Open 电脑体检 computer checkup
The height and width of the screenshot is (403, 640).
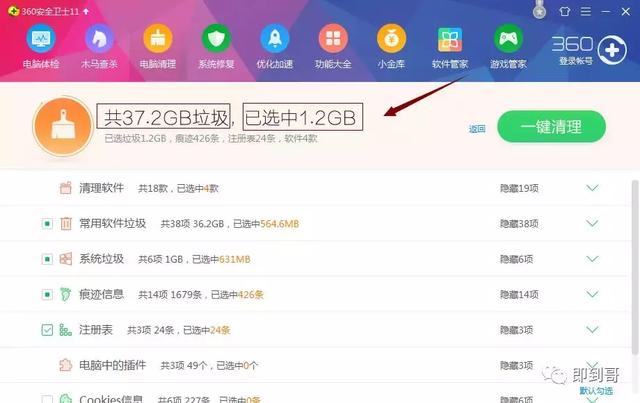pyautogui.click(x=41, y=46)
